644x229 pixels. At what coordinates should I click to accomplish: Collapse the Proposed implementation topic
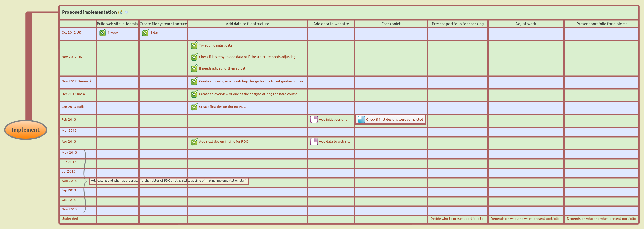click(126, 12)
